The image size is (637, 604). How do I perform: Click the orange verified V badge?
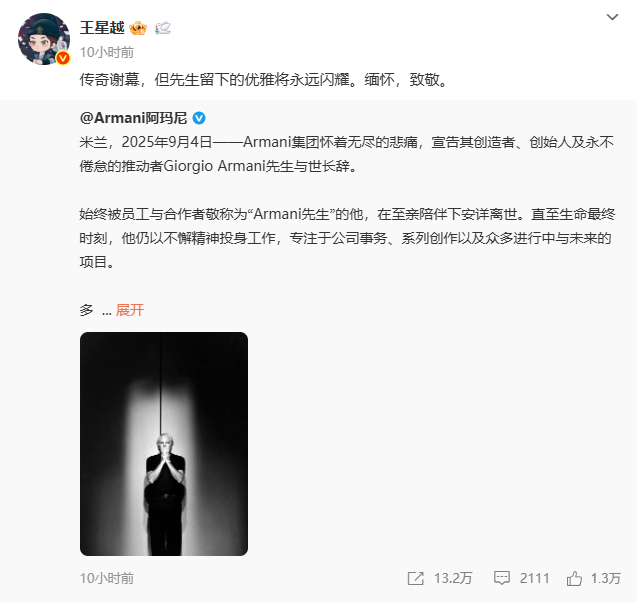63,58
